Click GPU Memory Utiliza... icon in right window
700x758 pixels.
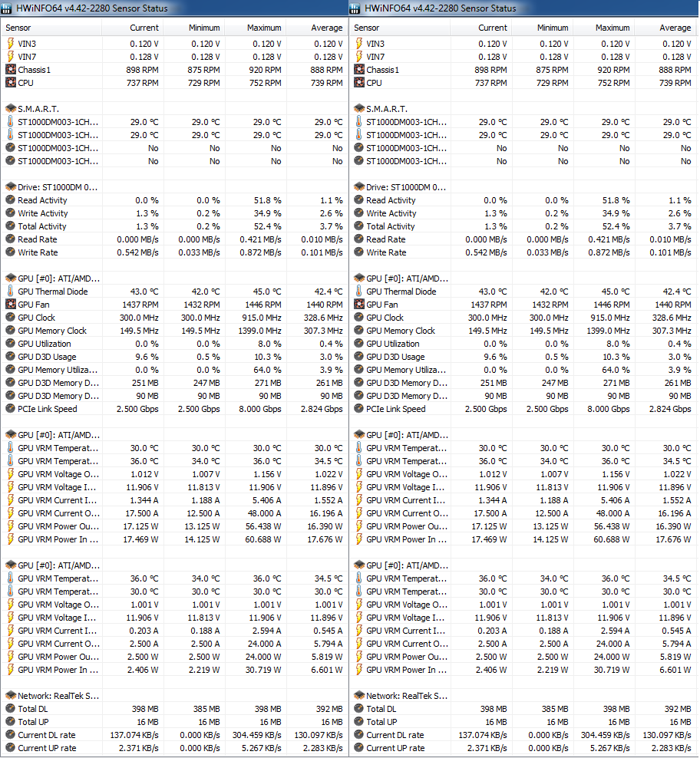359,370
